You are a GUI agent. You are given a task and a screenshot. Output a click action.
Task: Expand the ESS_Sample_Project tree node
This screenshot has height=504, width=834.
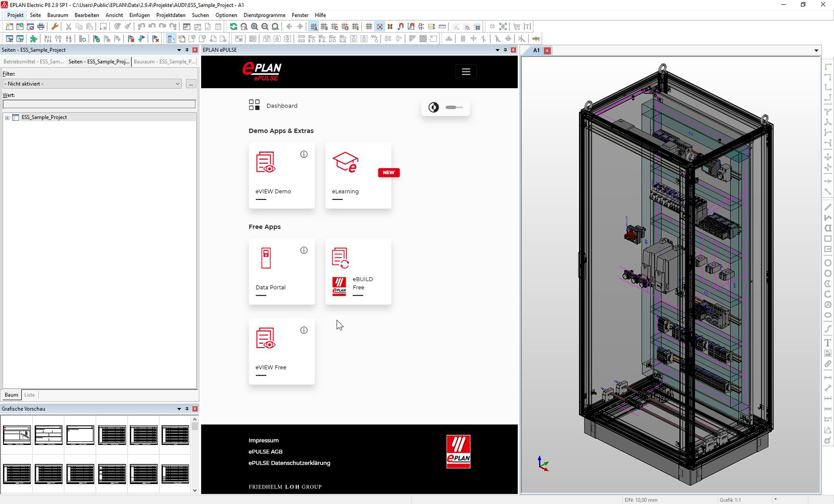click(x=7, y=118)
